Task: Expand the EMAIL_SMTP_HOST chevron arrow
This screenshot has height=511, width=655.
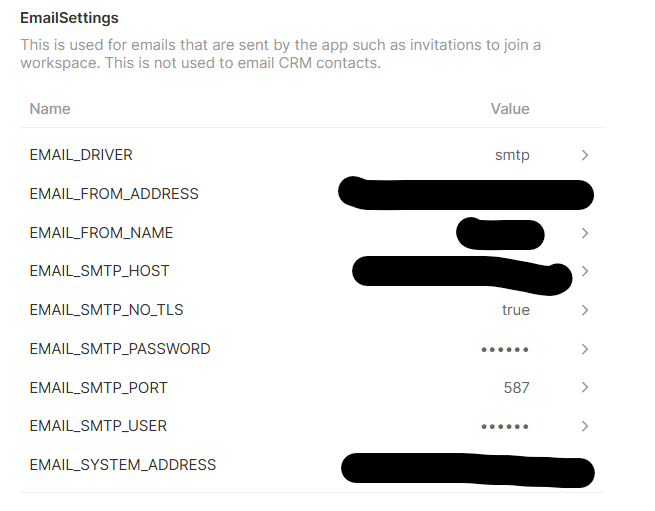Action: pyautogui.click(x=585, y=271)
